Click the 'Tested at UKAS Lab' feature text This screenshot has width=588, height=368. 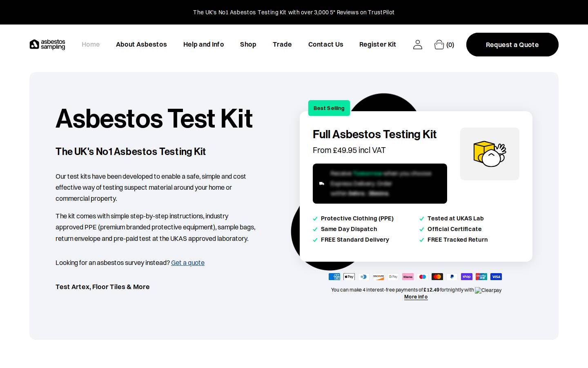(455, 218)
